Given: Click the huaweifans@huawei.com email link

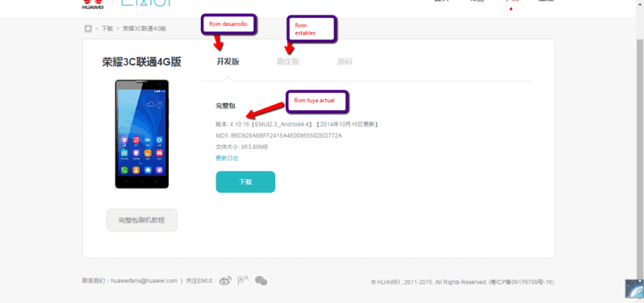Looking at the screenshot, I should [144, 281].
